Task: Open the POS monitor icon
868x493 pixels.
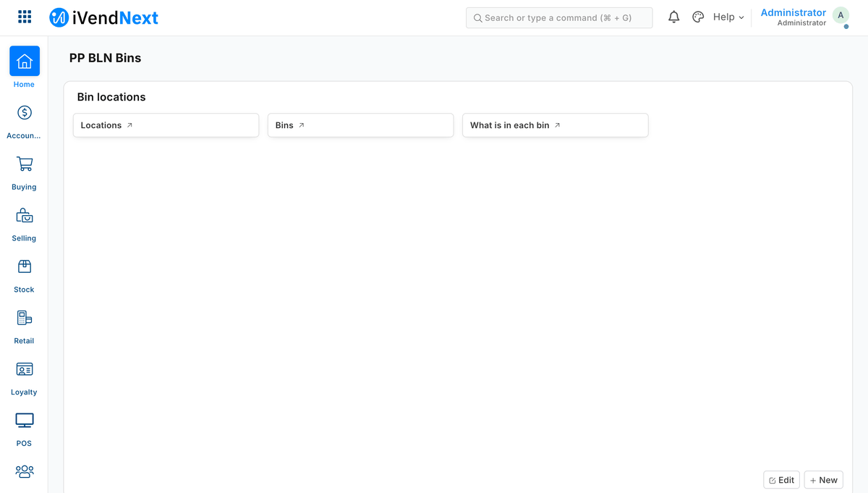Action: [x=25, y=421]
